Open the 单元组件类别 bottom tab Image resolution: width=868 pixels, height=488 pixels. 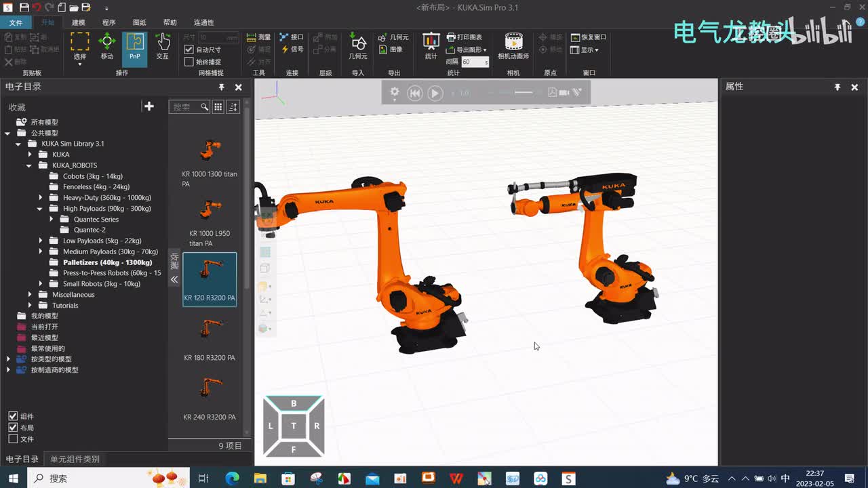coord(75,459)
